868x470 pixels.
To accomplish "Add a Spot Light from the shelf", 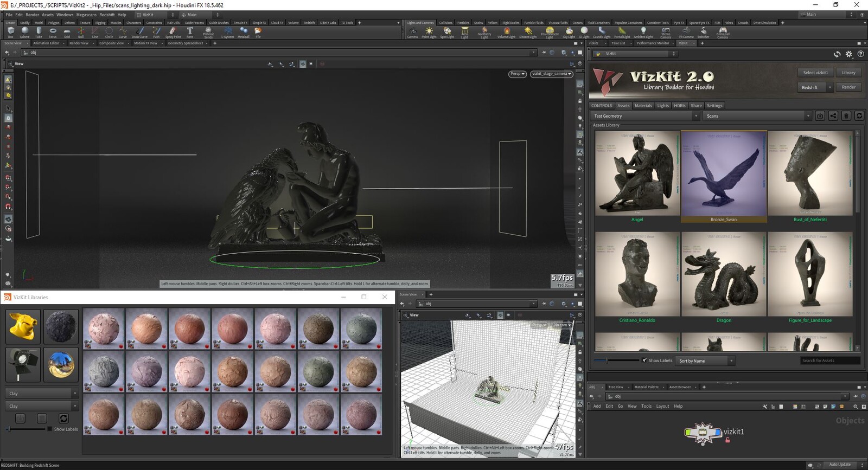I will point(447,33).
